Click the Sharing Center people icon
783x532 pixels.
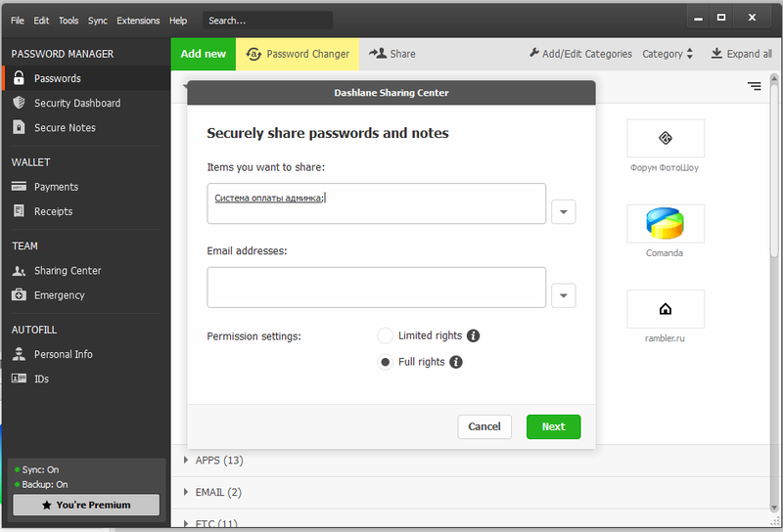(19, 271)
